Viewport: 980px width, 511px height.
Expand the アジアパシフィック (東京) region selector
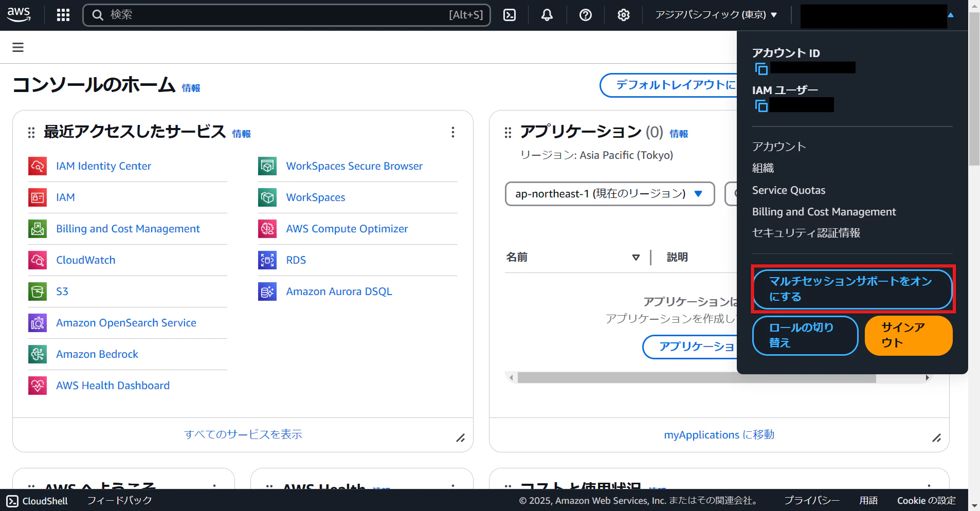click(x=716, y=15)
